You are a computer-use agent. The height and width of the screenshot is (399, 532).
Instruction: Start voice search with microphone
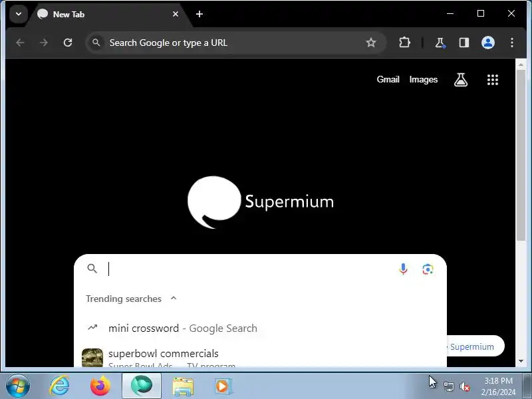click(x=403, y=269)
